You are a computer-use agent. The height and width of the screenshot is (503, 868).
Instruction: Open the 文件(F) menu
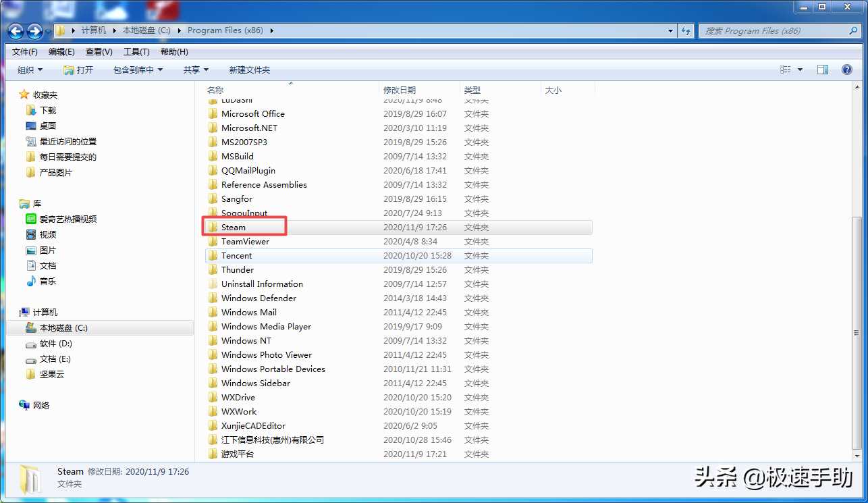click(25, 52)
